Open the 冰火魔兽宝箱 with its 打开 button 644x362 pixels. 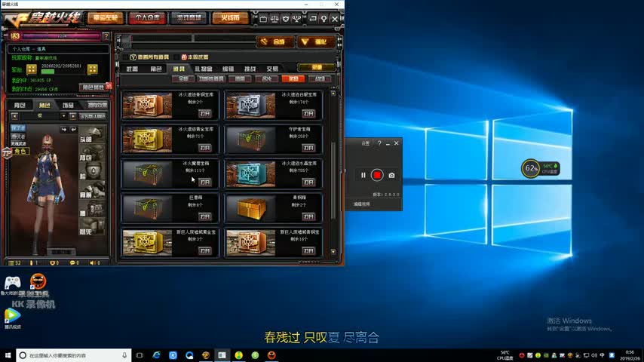pyautogui.click(x=204, y=182)
